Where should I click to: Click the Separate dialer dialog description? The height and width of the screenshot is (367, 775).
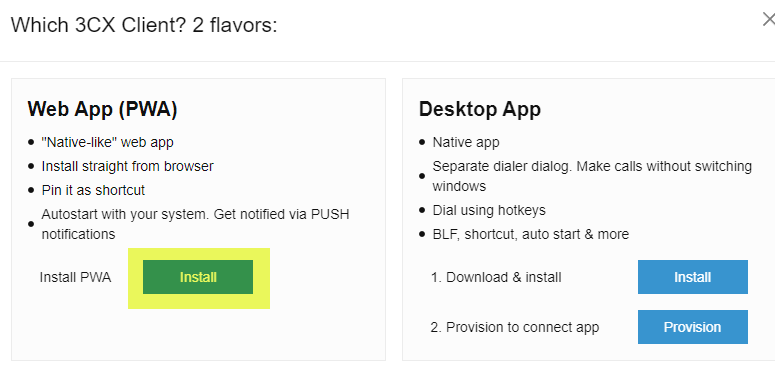click(x=592, y=176)
